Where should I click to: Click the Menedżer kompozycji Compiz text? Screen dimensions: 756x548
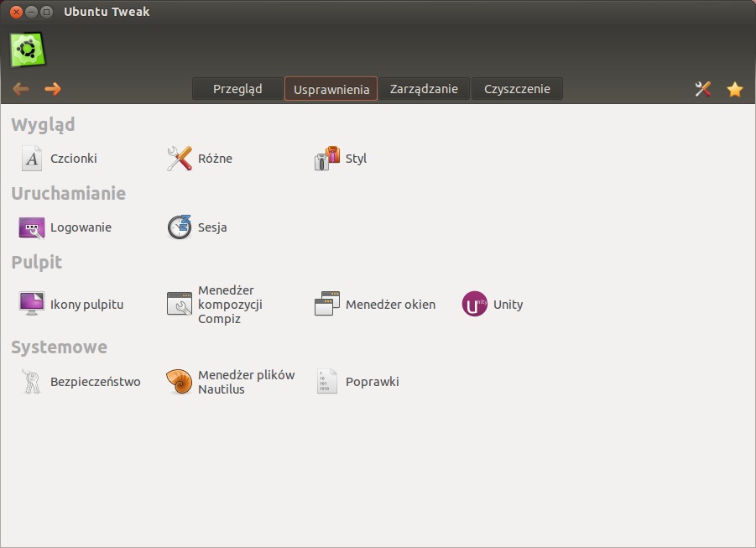pyautogui.click(x=231, y=305)
